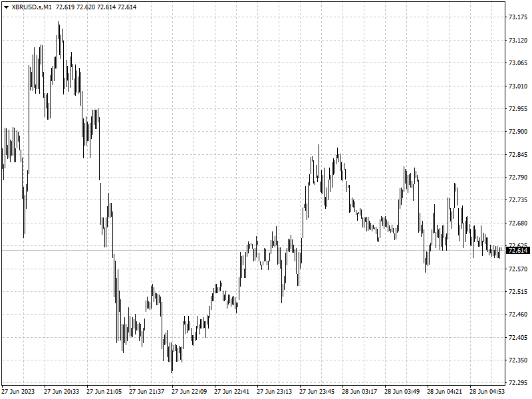Click the 73.120 price axis label
Viewport: 532px width, 399px height.
518,41
